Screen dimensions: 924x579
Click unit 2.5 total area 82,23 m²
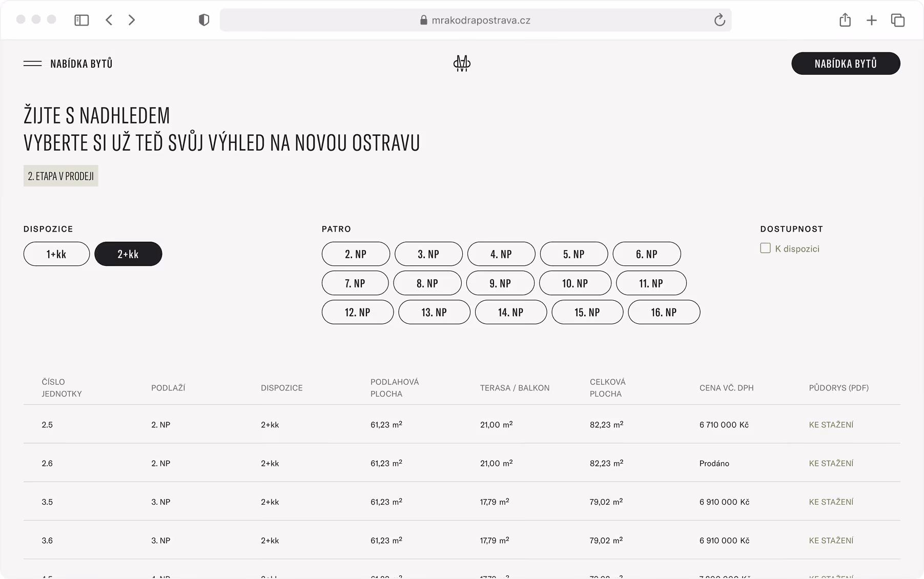click(x=607, y=425)
